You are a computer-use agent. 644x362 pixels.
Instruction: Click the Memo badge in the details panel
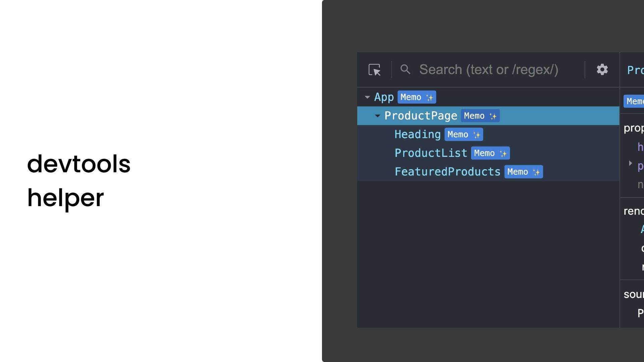click(634, 101)
